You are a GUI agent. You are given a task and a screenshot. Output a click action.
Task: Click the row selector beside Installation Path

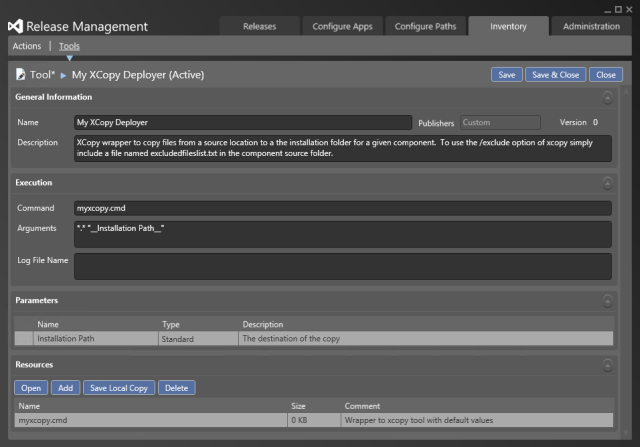pos(24,338)
